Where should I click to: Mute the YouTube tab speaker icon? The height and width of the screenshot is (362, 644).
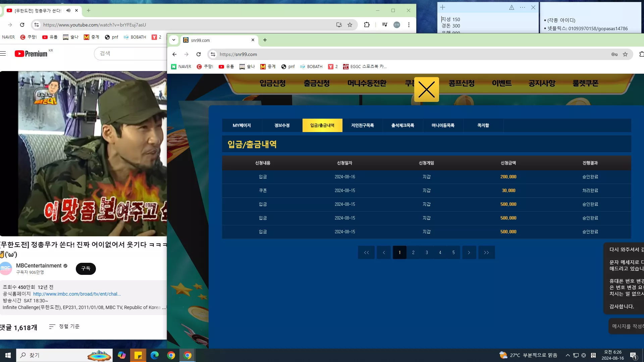pyautogui.click(x=68, y=10)
